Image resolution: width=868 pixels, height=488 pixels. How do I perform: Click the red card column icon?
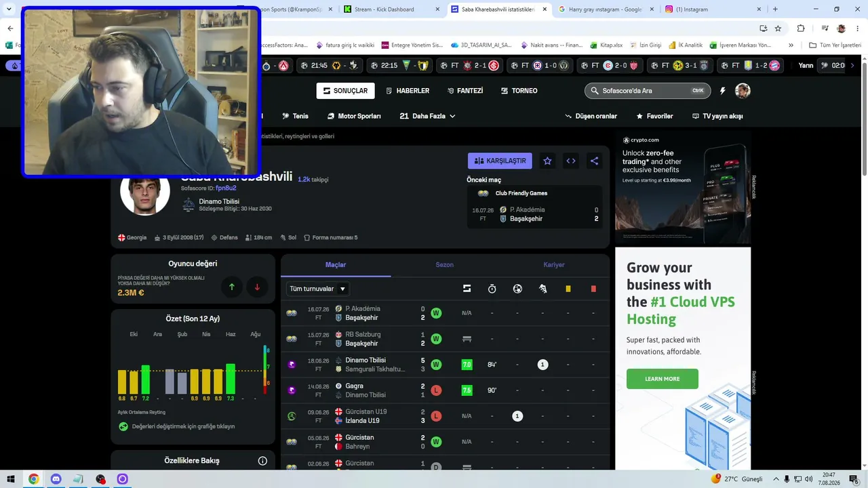click(593, 289)
